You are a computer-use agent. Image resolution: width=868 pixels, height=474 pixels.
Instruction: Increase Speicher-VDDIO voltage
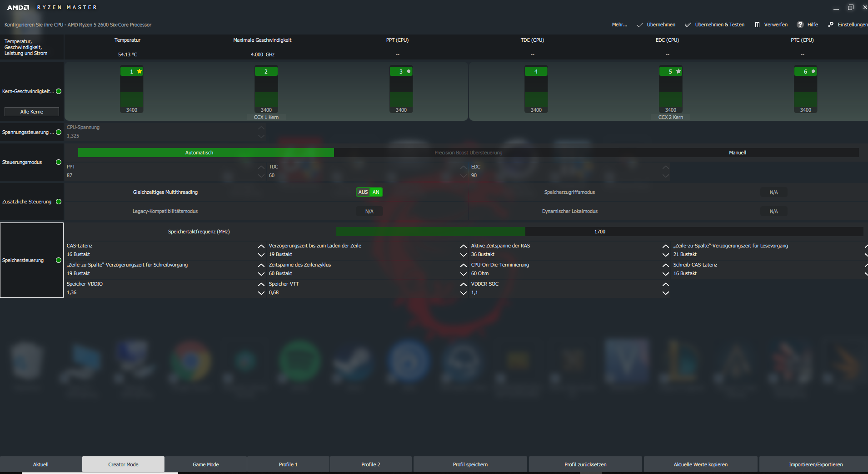tap(261, 284)
